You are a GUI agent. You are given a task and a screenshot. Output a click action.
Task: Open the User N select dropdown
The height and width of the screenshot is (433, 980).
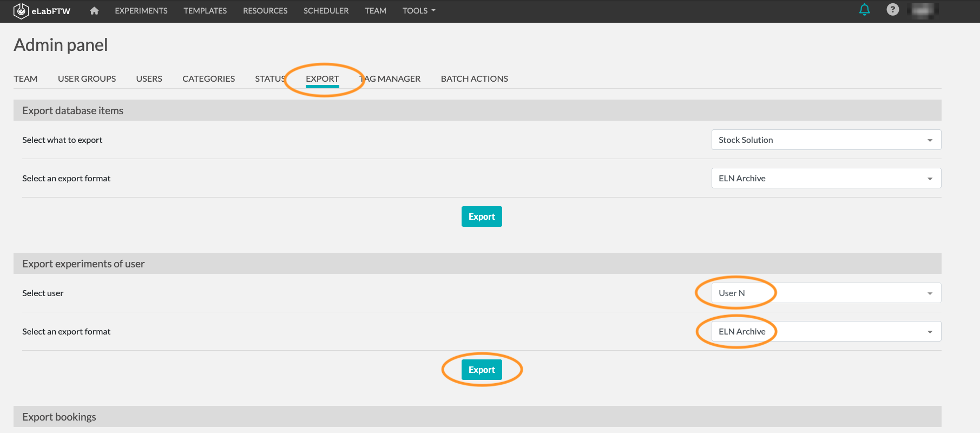826,293
